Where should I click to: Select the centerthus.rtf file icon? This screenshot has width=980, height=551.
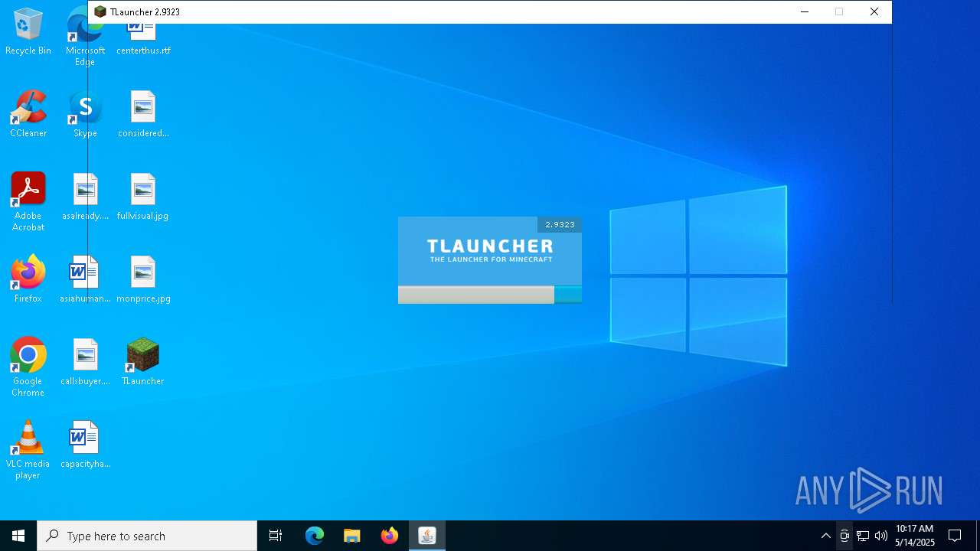[143, 38]
